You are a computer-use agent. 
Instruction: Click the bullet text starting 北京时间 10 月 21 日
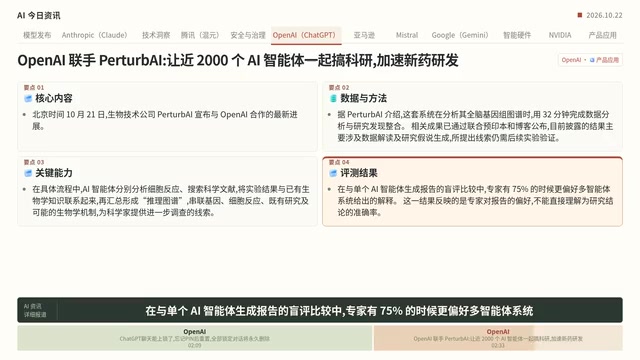pyautogui.click(x=165, y=120)
